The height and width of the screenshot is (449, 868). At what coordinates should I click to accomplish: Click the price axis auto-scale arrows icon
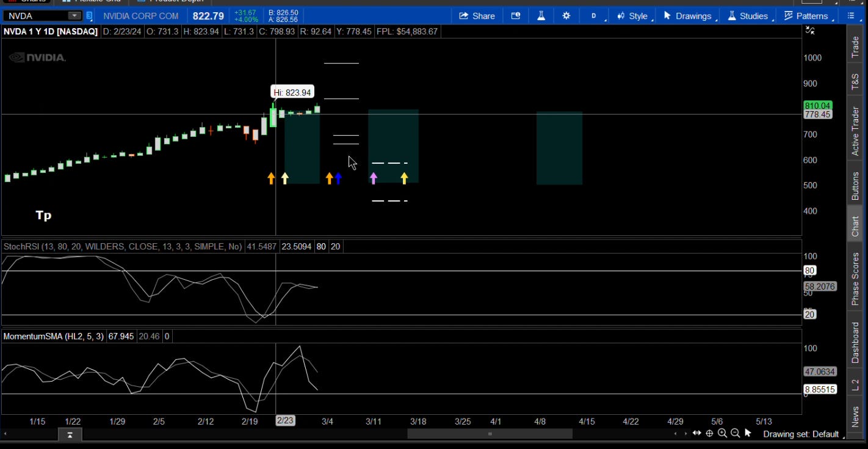810,30
